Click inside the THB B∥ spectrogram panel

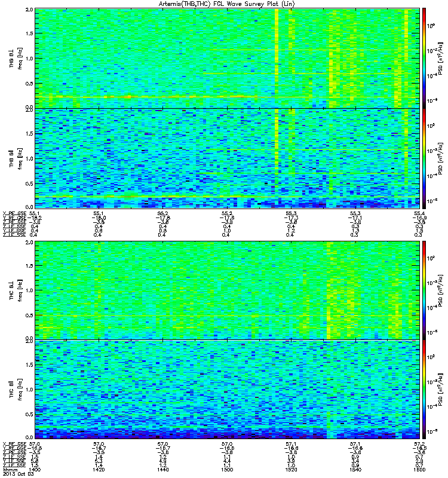[x=227, y=158]
